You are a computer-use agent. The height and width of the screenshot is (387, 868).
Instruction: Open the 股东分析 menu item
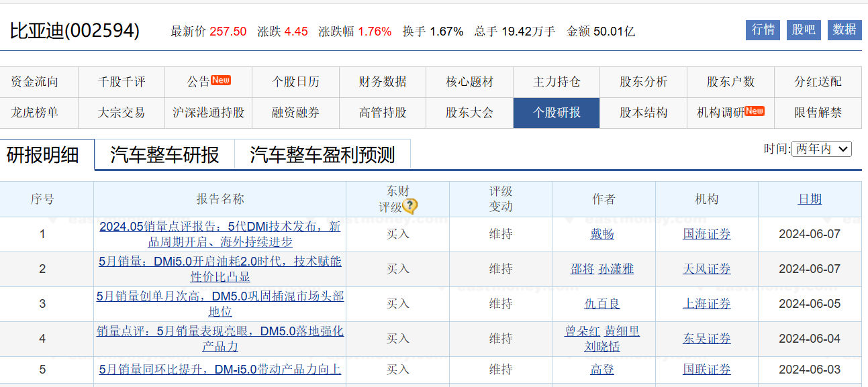[643, 82]
